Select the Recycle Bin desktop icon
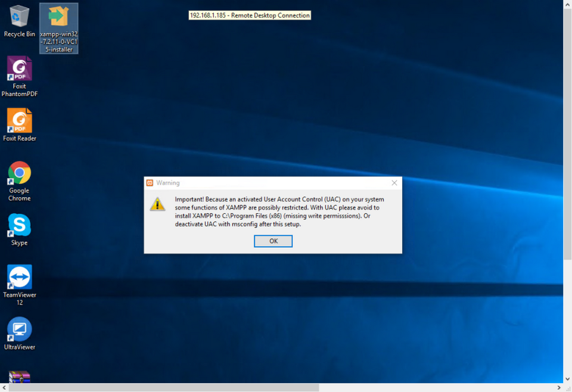This screenshot has width=572, height=392. pyautogui.click(x=19, y=21)
